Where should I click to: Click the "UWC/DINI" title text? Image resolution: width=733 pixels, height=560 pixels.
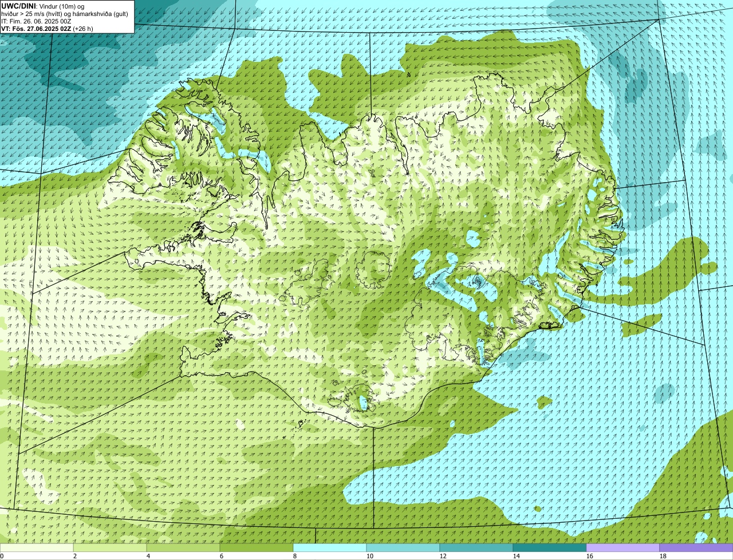coord(18,6)
